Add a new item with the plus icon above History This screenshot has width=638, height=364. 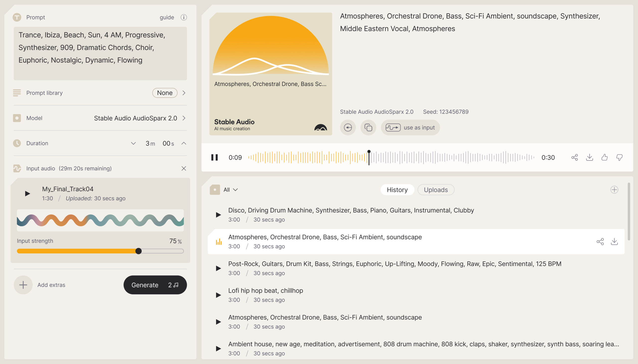point(615,190)
